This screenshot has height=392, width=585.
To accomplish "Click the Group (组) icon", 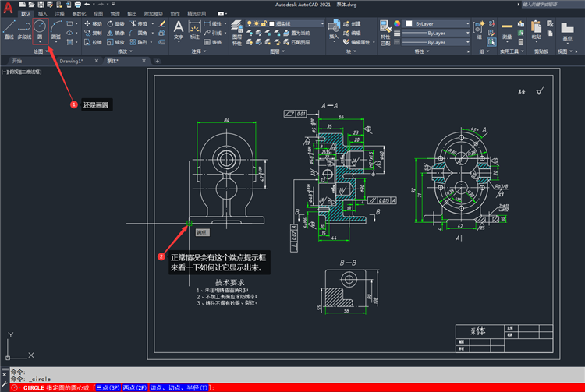I will point(479,30).
